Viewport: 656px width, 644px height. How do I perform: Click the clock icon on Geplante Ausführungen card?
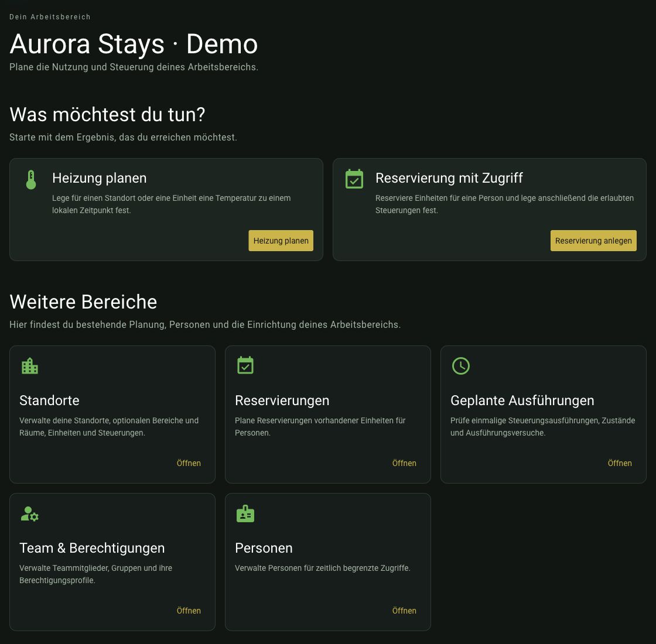coord(460,366)
